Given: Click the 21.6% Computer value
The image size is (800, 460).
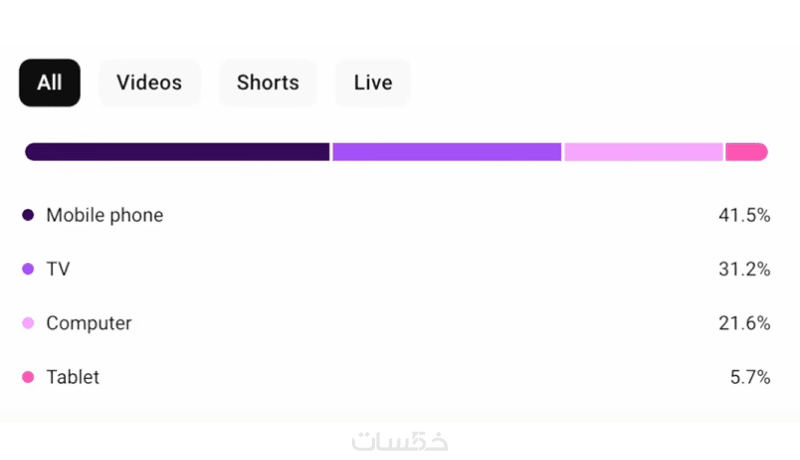Looking at the screenshot, I should pyautogui.click(x=743, y=323).
